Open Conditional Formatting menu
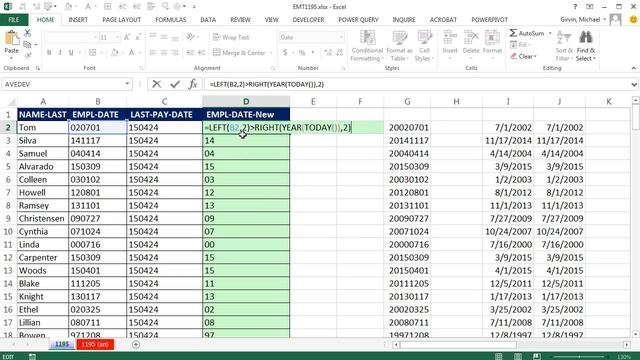The width and height of the screenshot is (640, 360). click(x=367, y=46)
